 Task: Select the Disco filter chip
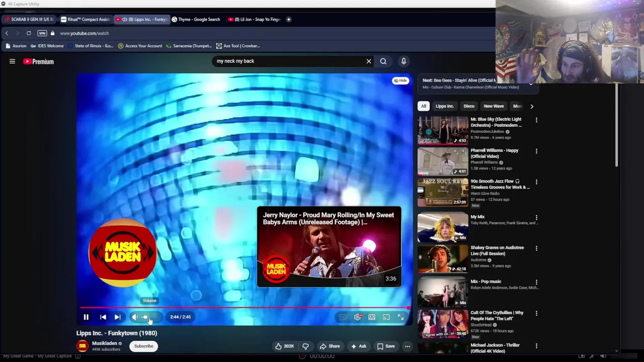tap(469, 106)
